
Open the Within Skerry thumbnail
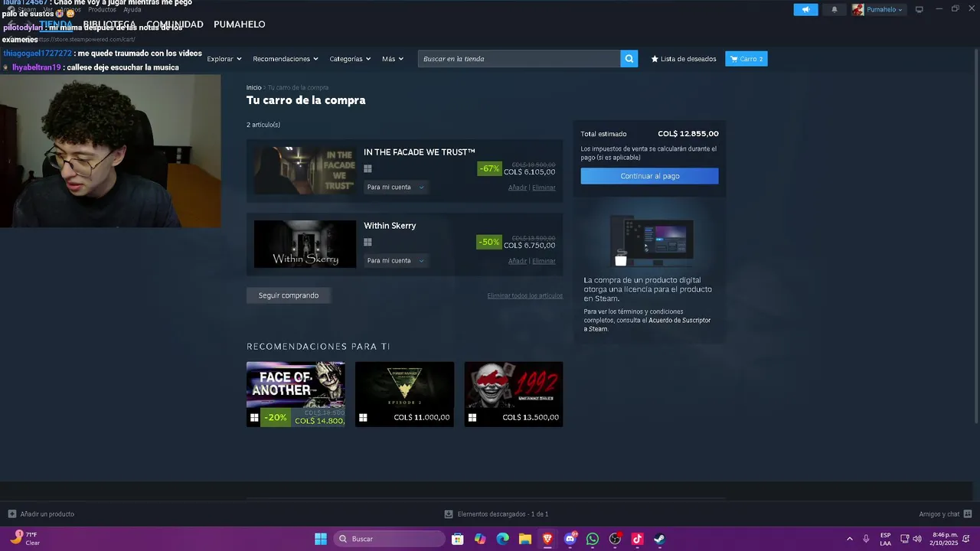pyautogui.click(x=305, y=244)
